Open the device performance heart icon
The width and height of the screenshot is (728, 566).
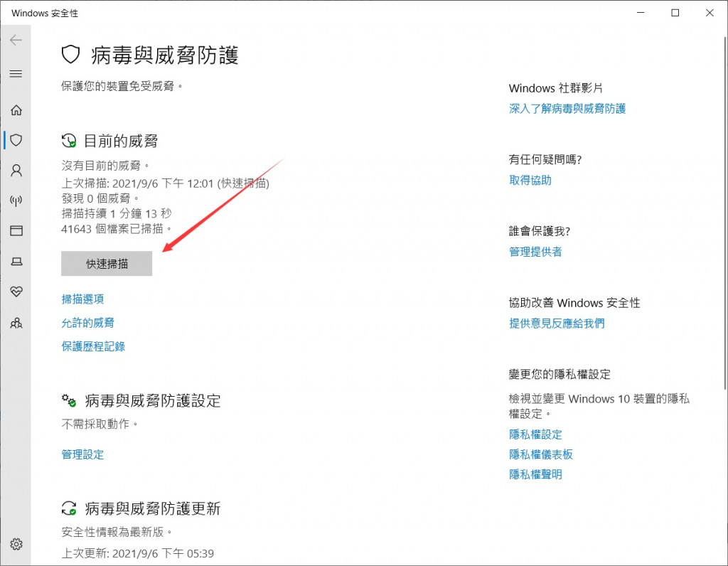16,292
